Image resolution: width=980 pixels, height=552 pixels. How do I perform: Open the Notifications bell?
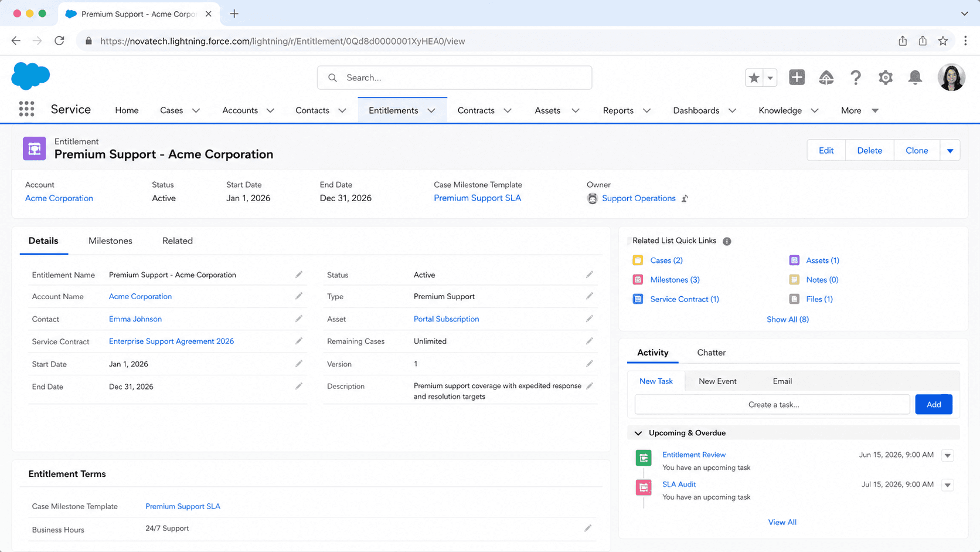pyautogui.click(x=915, y=77)
